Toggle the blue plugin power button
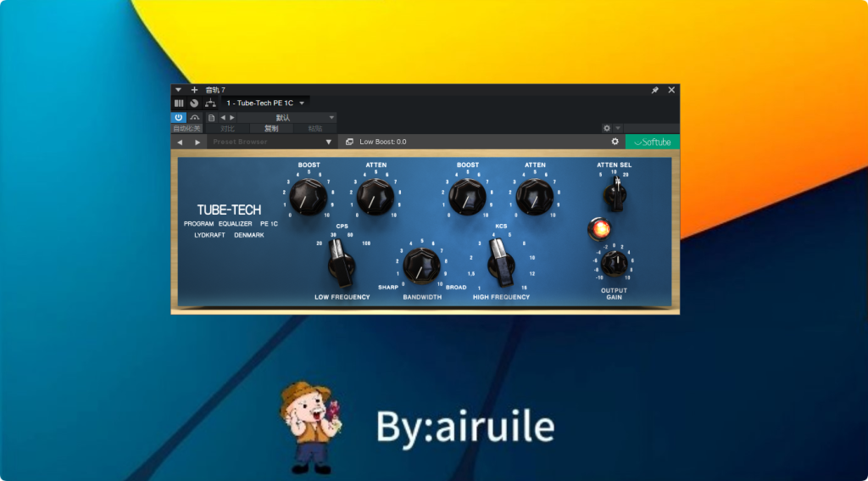Image resolution: width=868 pixels, height=481 pixels. tap(179, 117)
